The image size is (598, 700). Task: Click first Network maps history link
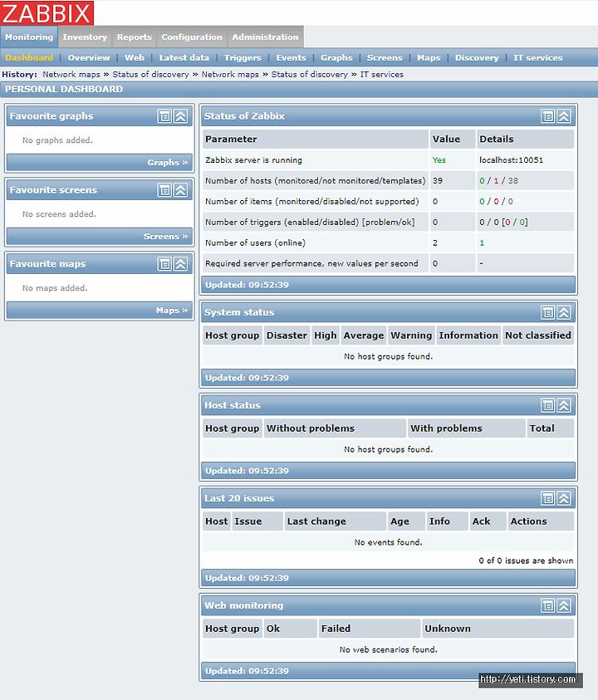[x=71, y=75]
